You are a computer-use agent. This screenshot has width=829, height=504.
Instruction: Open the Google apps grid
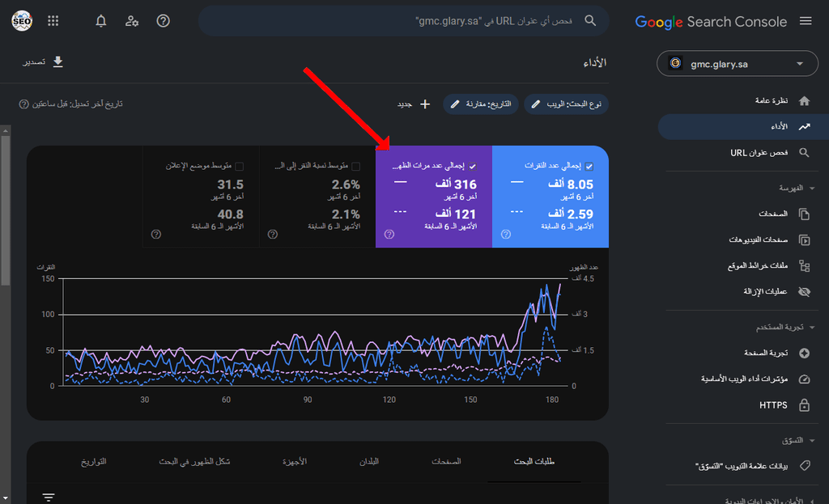coord(53,21)
